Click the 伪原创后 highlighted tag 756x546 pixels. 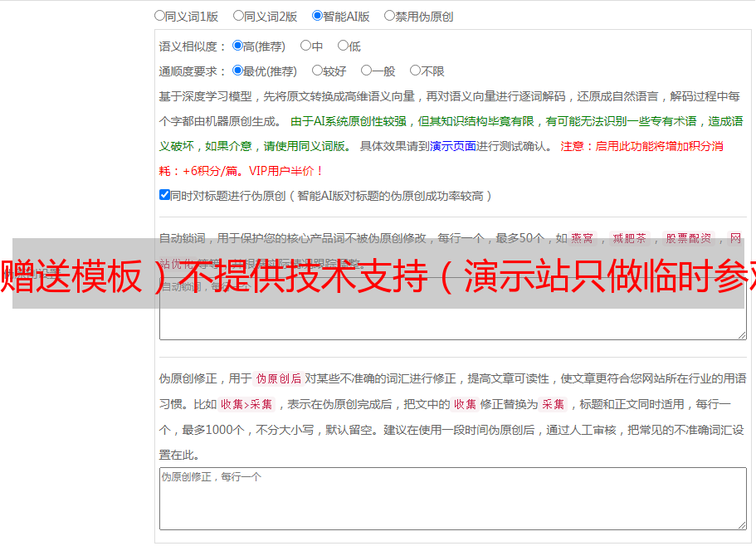pos(279,378)
